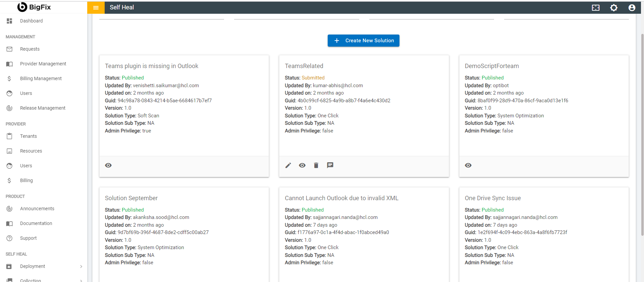Screen dimensions: 644x282
Task: Click the Resources icon
Action: (x=9, y=151)
